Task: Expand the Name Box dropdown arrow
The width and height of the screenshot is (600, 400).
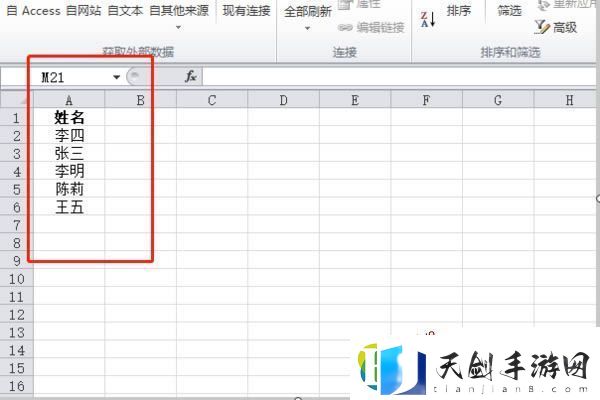Action: tap(117, 77)
